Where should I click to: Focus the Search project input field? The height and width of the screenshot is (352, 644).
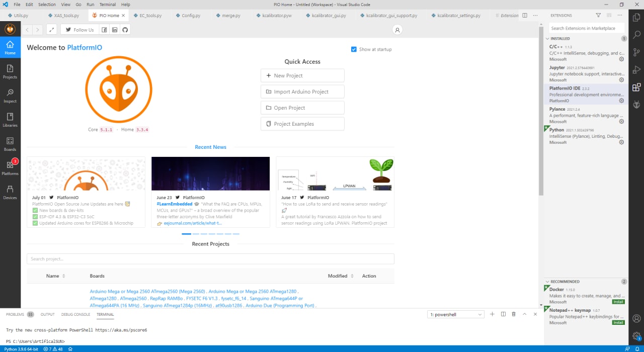210,259
